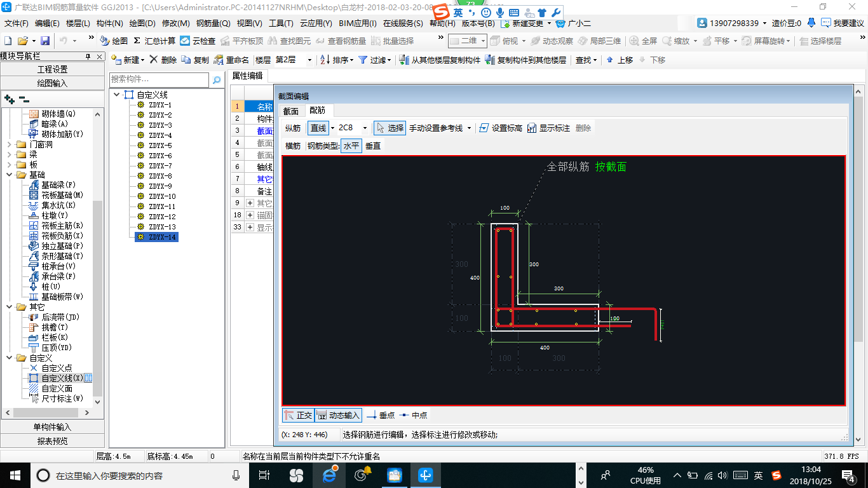Viewport: 868px width, 488px height.
Task: Toggle 正交 orthogonal mode
Action: pyautogui.click(x=298, y=415)
